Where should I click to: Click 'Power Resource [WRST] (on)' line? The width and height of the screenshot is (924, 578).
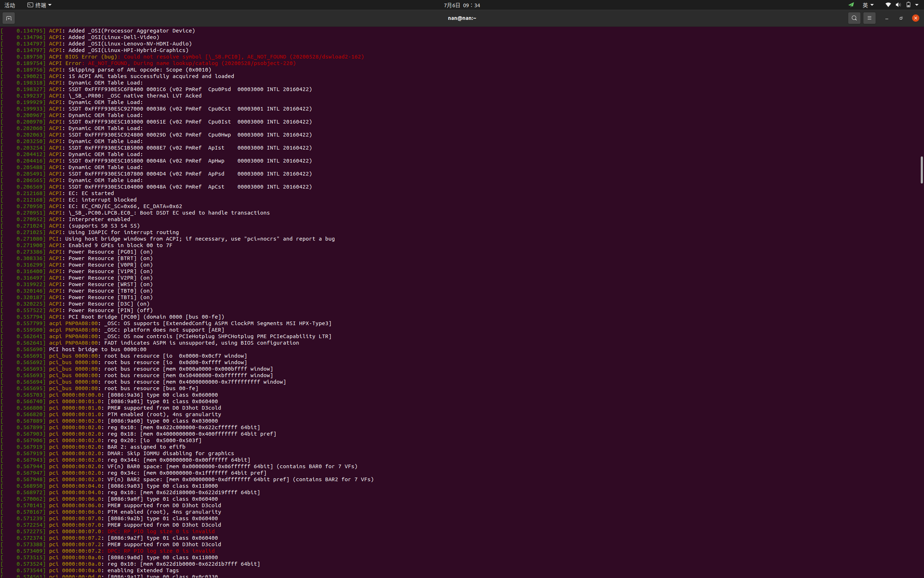(x=77, y=284)
